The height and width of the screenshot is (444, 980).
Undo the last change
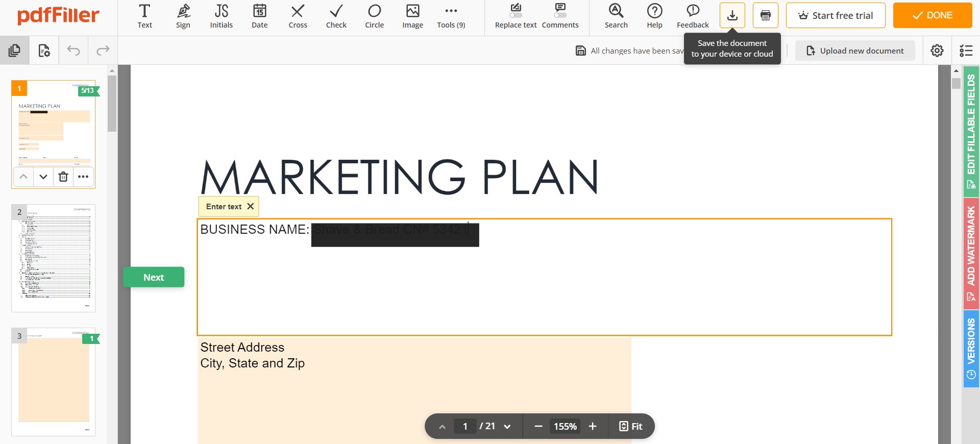(x=73, y=50)
